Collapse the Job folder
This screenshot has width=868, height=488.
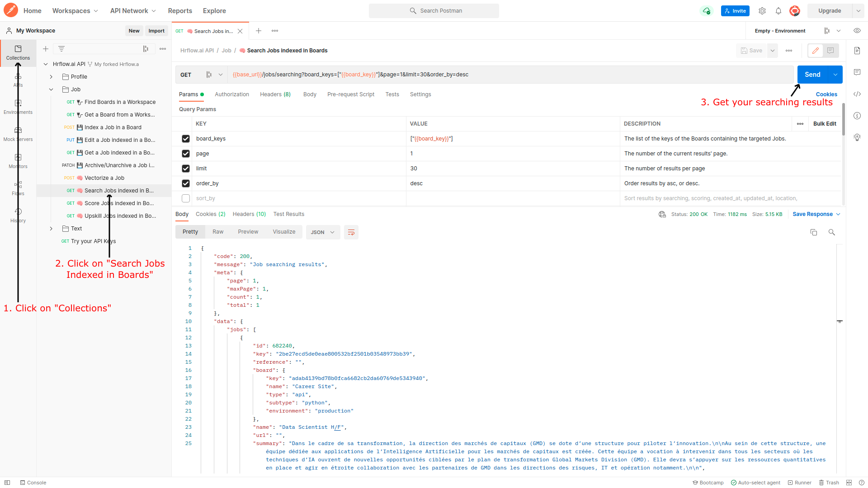tap(51, 89)
